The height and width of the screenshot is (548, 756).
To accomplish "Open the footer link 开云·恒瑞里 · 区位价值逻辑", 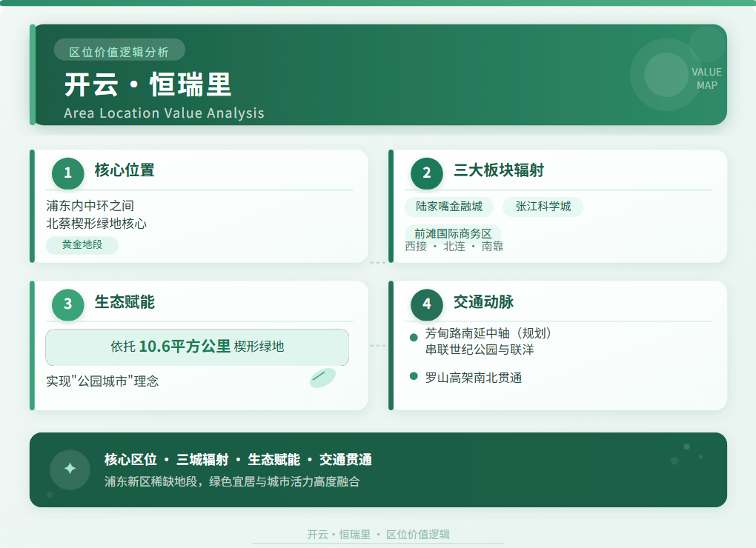I will (x=380, y=534).
